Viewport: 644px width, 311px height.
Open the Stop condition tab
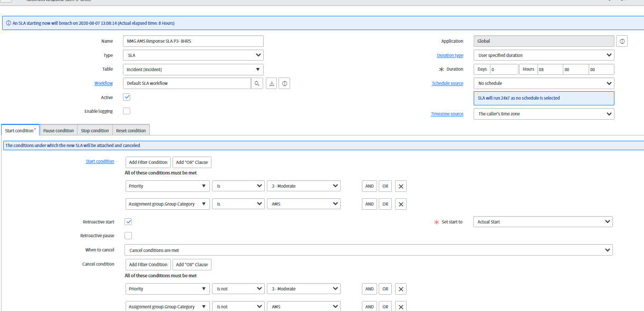click(95, 130)
